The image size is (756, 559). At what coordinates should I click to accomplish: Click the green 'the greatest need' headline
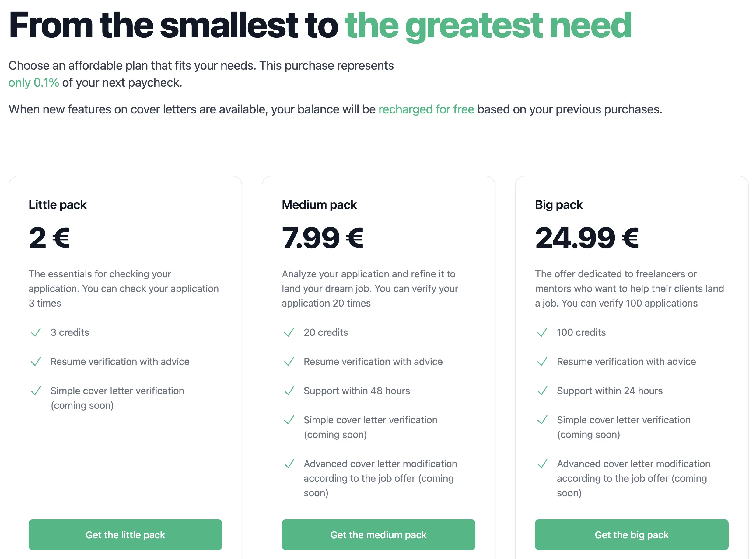click(488, 25)
